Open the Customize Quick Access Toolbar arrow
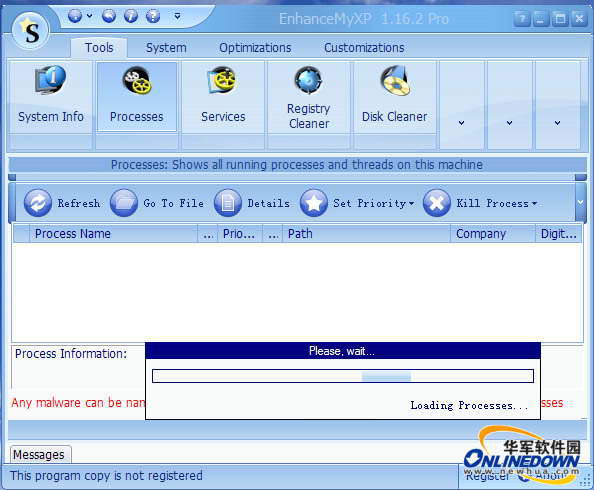594x490 pixels. (x=177, y=16)
